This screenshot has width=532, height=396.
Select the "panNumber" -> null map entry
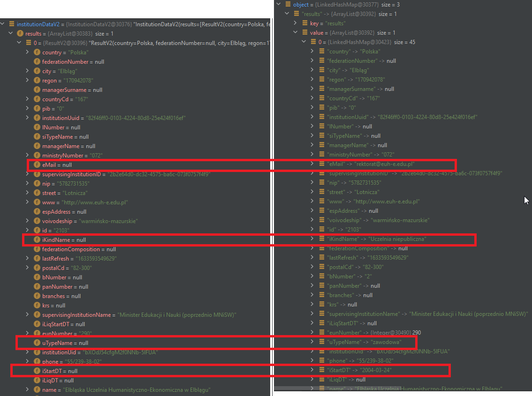[x=403, y=285]
